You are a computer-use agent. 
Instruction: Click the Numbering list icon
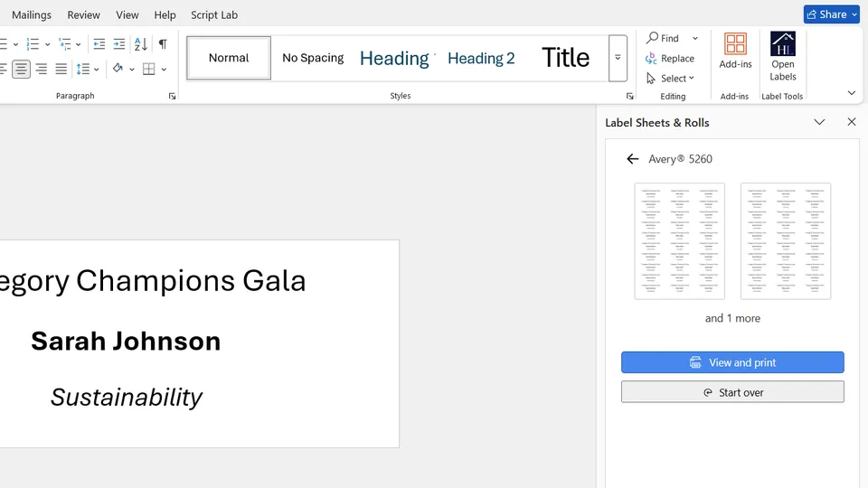point(33,43)
